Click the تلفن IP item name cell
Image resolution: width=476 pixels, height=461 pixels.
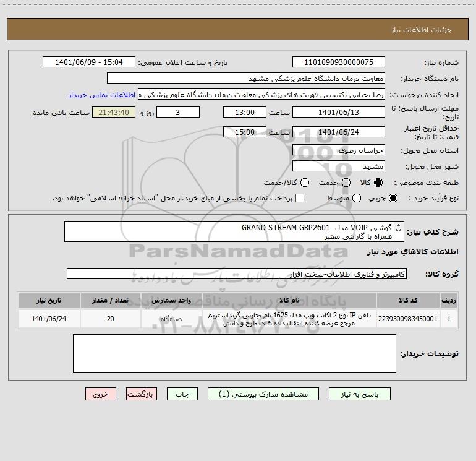click(x=289, y=319)
